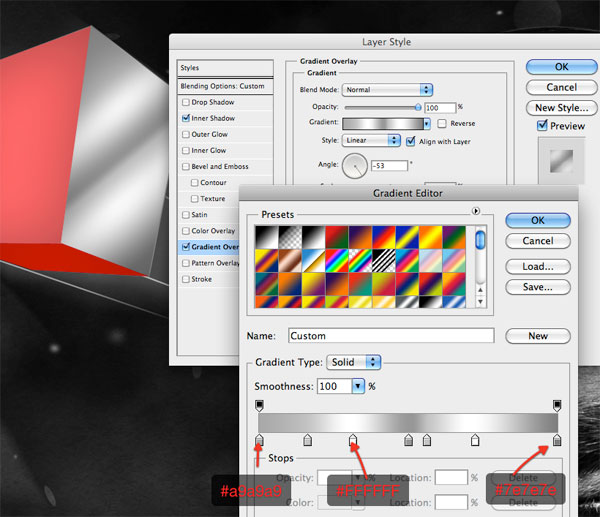
Task: Open the Gradient Type dropdown
Action: (354, 362)
